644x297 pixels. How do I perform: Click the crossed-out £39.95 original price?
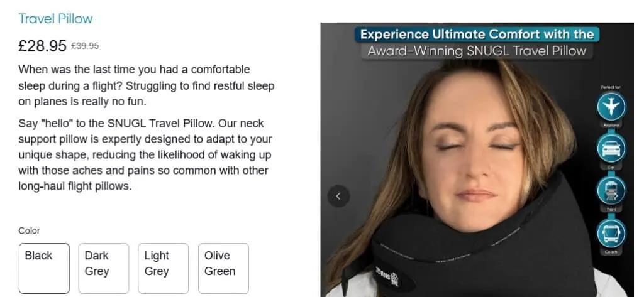tap(85, 46)
